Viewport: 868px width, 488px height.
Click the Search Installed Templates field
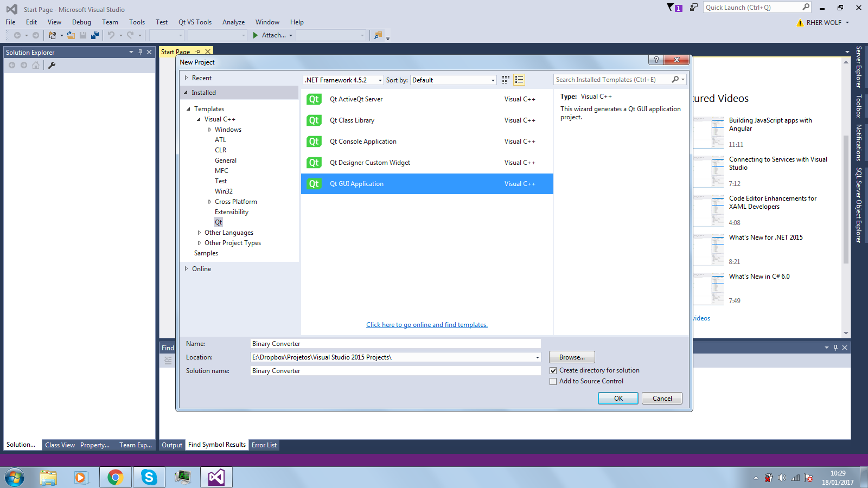pos(612,80)
